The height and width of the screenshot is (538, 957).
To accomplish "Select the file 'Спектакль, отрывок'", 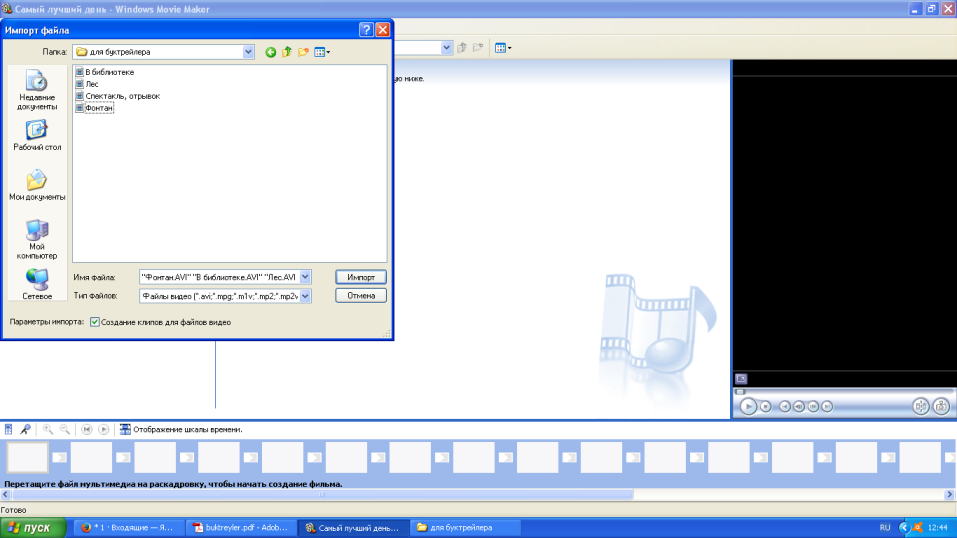I will (x=117, y=96).
